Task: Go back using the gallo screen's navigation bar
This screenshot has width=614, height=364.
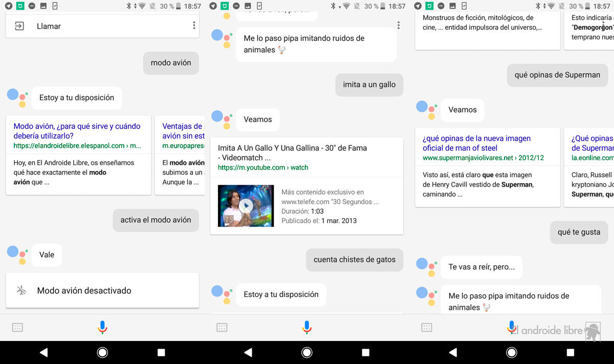Action: [248, 352]
